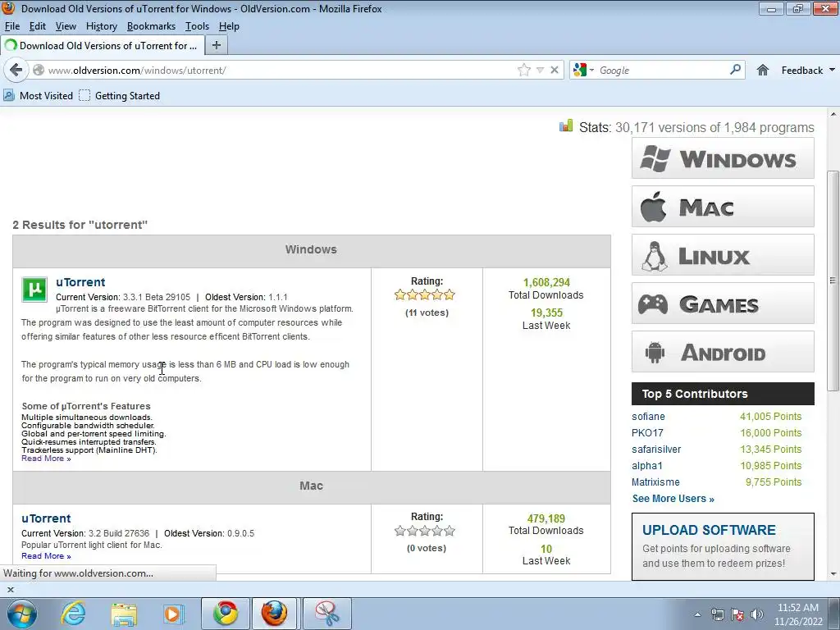Rate Windows uTorrent with the fifth star
Screen dimensions: 840x630
450,294
